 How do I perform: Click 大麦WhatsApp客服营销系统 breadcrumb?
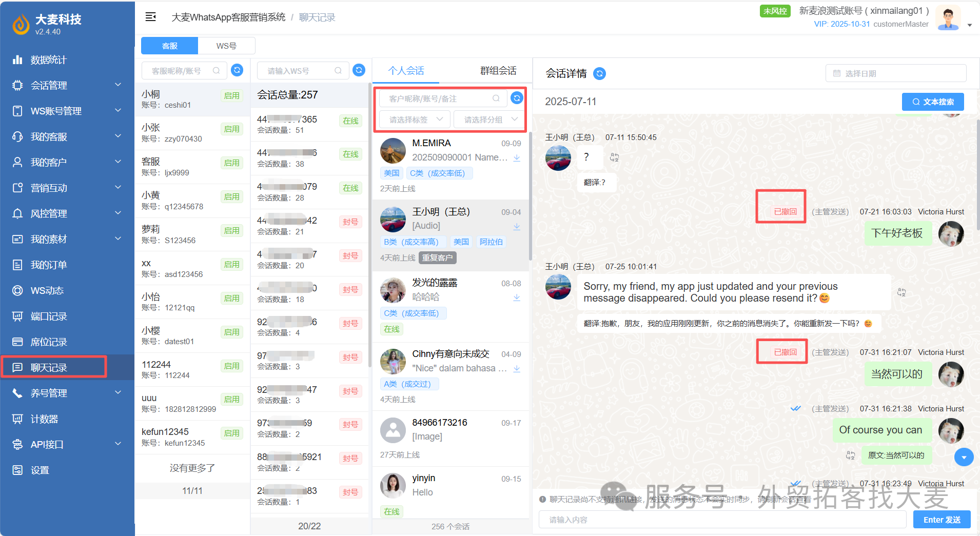point(228,17)
